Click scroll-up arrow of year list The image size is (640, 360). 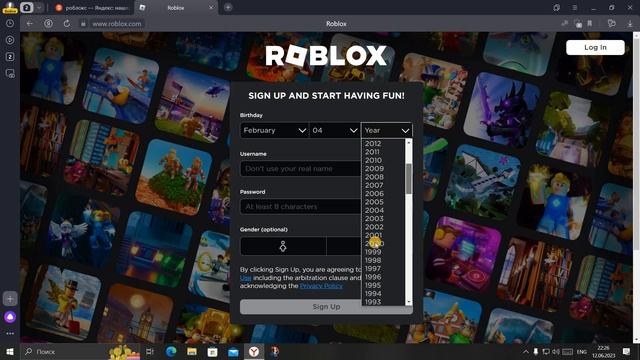point(409,142)
